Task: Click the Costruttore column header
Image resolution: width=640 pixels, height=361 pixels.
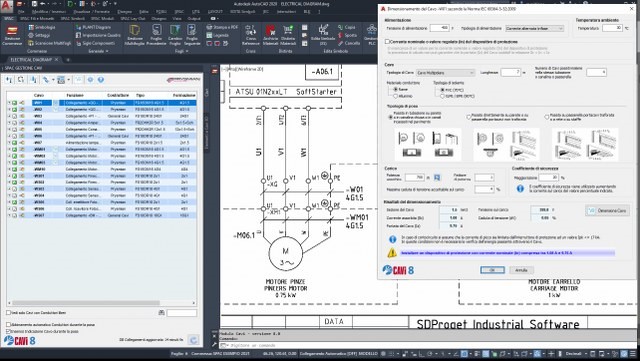Action: (x=118, y=95)
